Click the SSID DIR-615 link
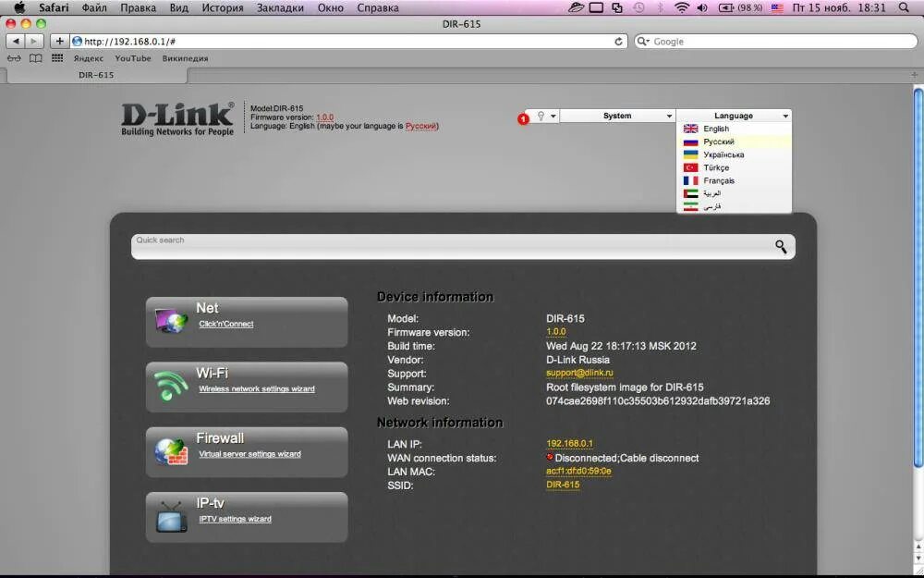This screenshot has width=924, height=578. (x=563, y=485)
